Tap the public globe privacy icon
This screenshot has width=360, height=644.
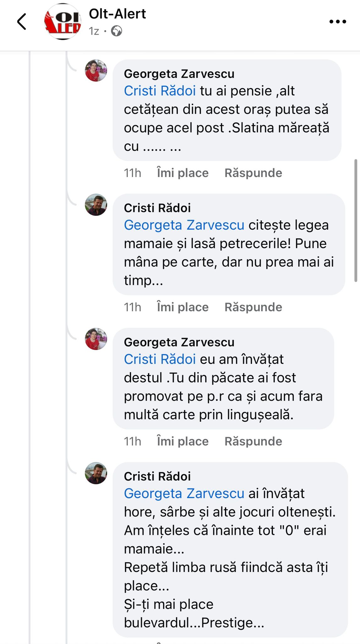point(117,31)
